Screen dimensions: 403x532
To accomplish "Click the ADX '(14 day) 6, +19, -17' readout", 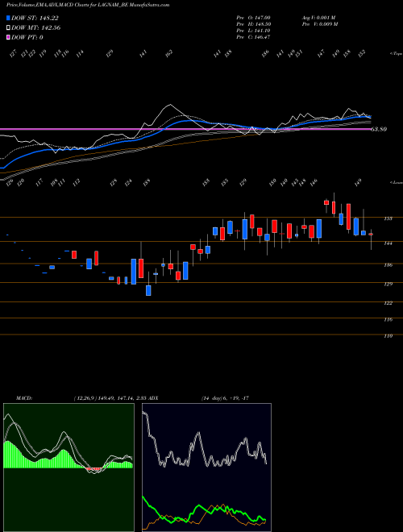I will [225, 398].
